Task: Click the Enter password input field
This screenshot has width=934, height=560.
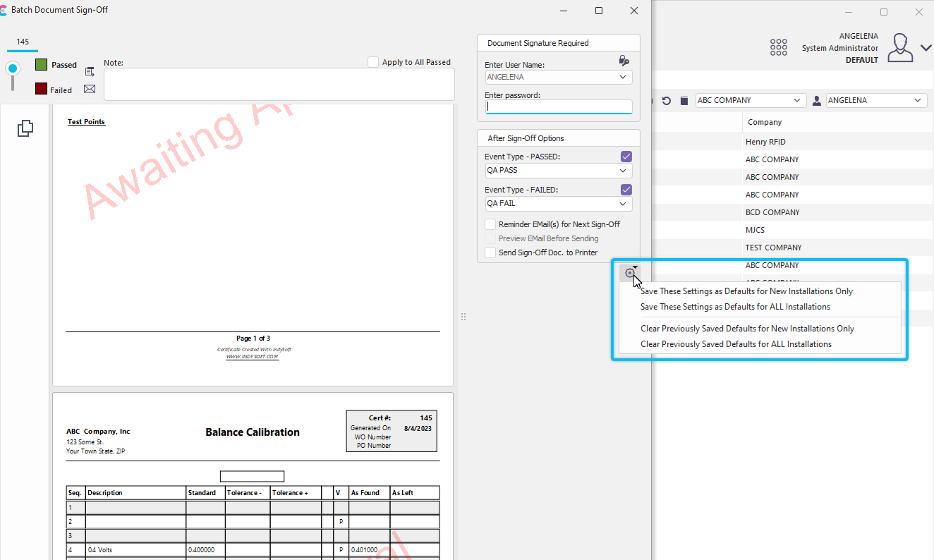Action: click(558, 107)
